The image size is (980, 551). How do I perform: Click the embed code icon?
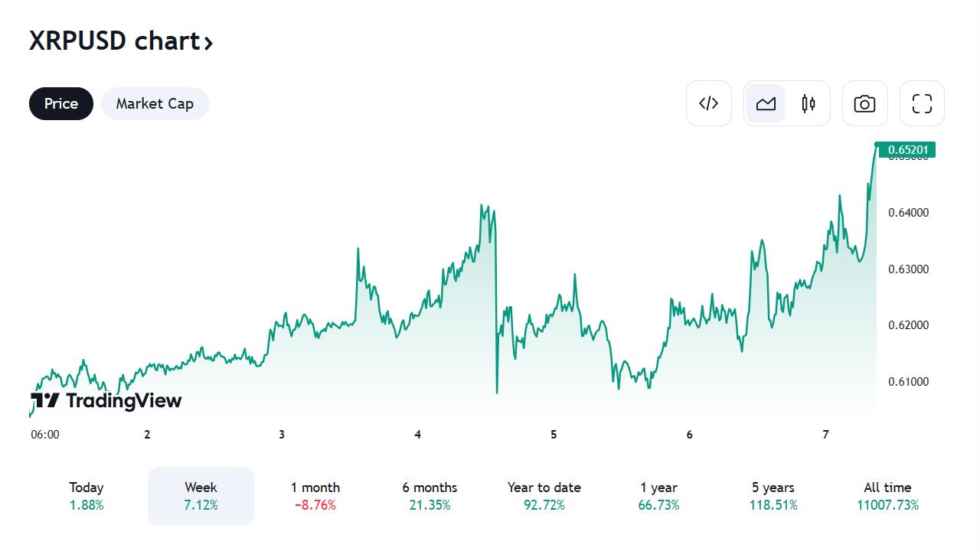709,103
